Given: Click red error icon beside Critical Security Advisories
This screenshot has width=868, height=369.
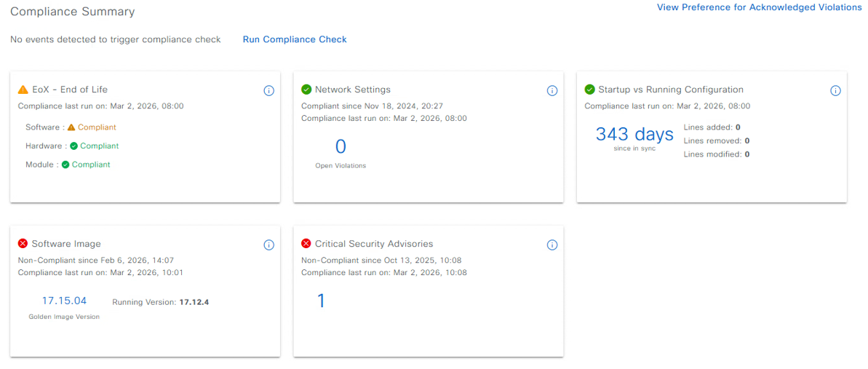Looking at the screenshot, I should [306, 244].
